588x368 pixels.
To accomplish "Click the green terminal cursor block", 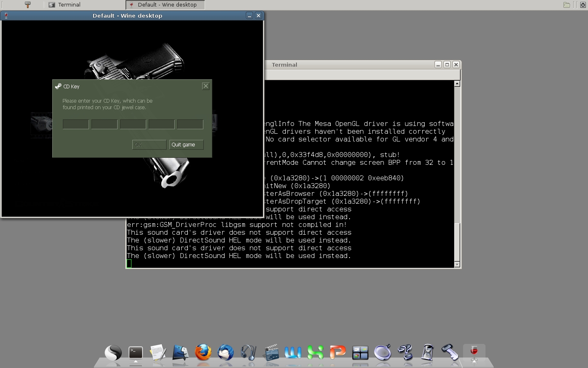I will (129, 264).
